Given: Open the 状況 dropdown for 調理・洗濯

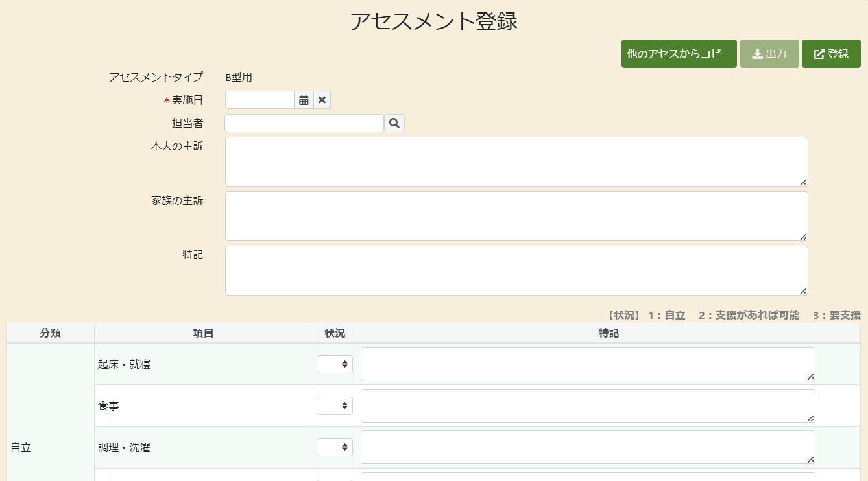Looking at the screenshot, I should coord(335,447).
